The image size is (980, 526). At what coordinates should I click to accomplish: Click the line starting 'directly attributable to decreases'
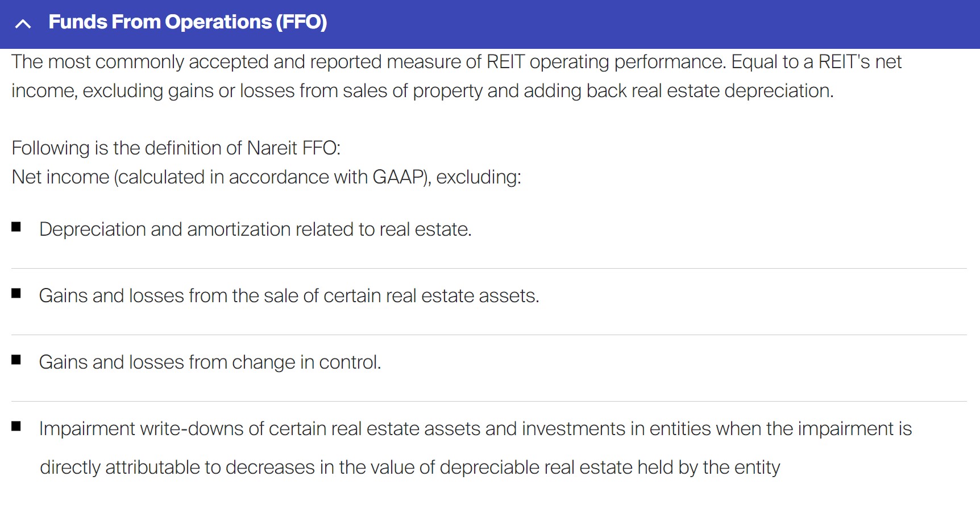click(410, 467)
